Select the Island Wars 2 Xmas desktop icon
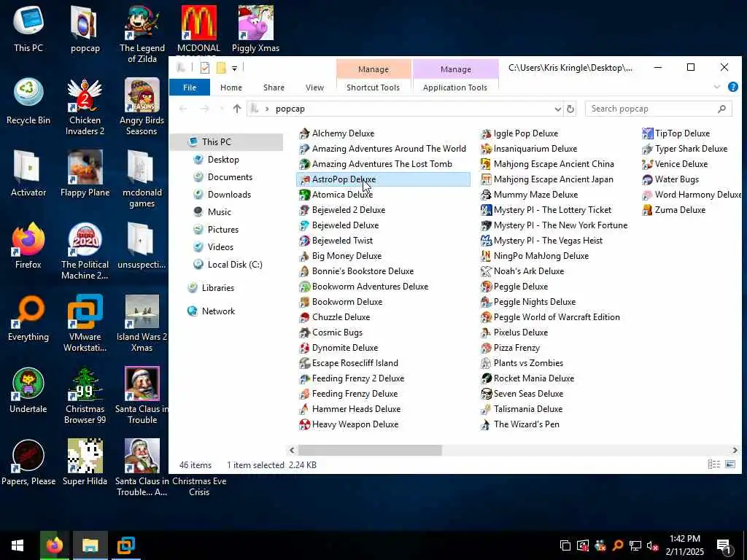Screen dimensions: 747x560 [x=142, y=323]
